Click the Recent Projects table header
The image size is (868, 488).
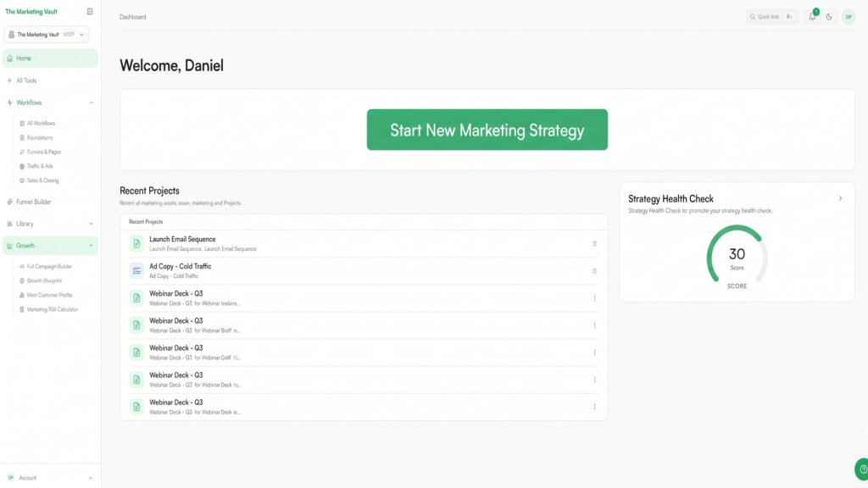tap(146, 222)
